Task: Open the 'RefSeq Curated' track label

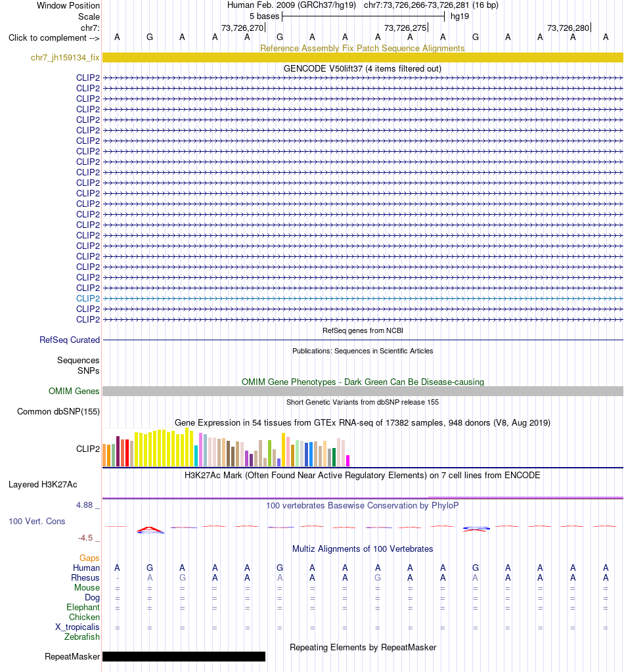Action: point(70,340)
